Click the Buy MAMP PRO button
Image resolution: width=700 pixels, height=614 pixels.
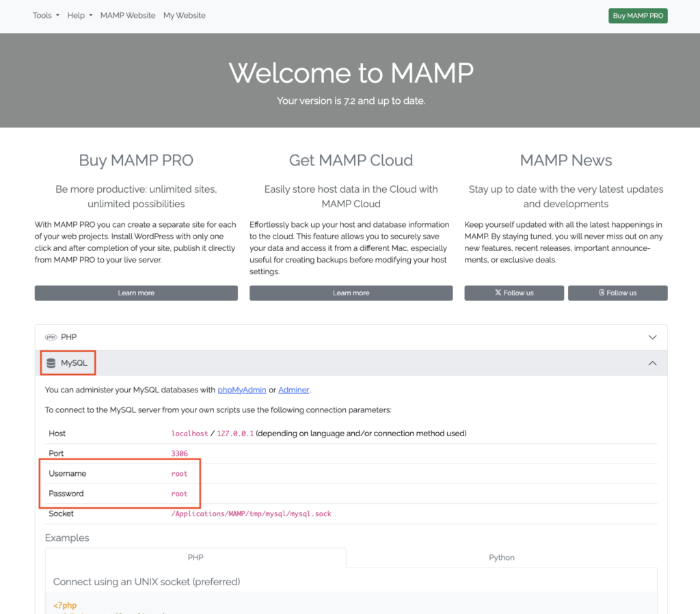[637, 16]
